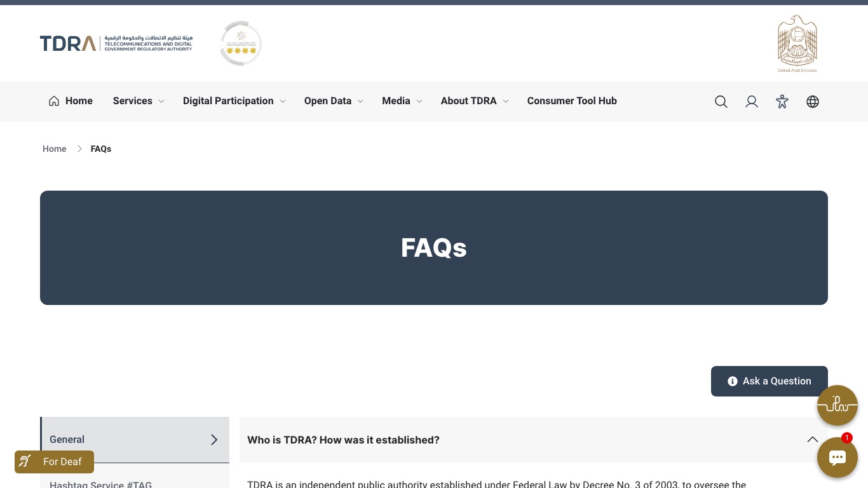868x488 pixels.
Task: Open the About TDRA dropdown
Action: click(475, 101)
